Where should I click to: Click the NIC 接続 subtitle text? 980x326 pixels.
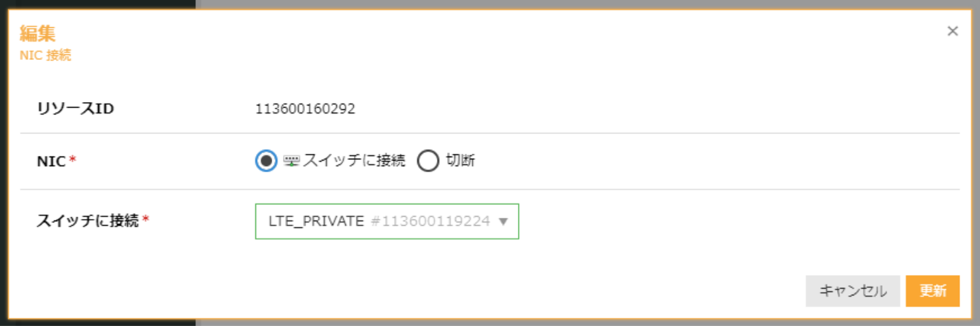pyautogui.click(x=45, y=56)
